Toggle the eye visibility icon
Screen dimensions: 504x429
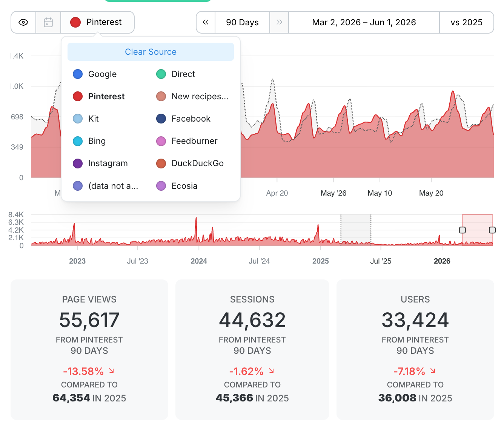pyautogui.click(x=23, y=22)
